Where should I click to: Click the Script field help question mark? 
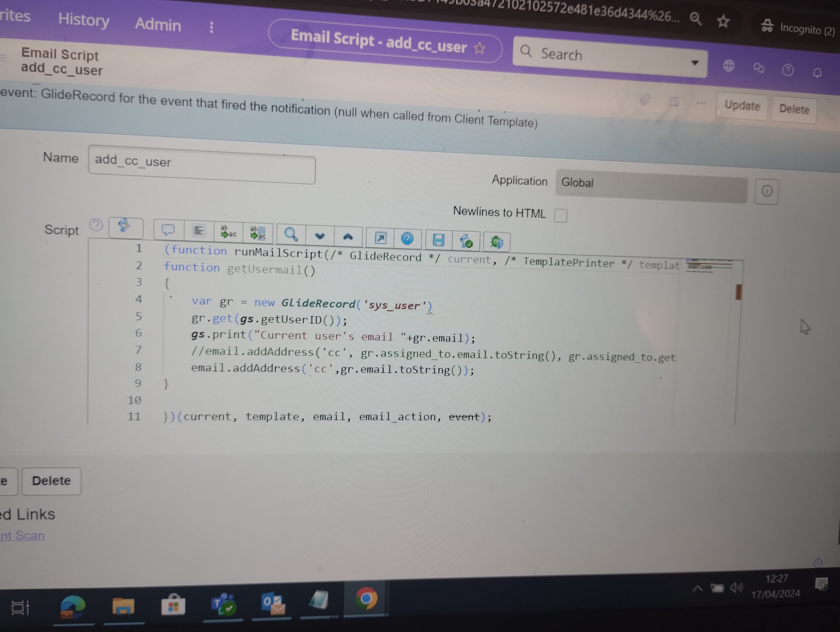pyautogui.click(x=96, y=225)
